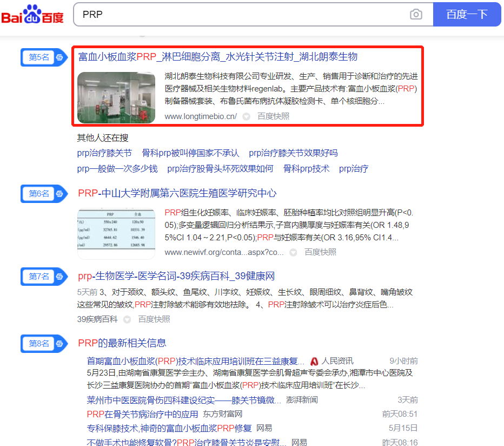Open news 莱州市中医医院骨伤四科建设纪实
Viewport: 504px width, 446px height.
tap(184, 400)
